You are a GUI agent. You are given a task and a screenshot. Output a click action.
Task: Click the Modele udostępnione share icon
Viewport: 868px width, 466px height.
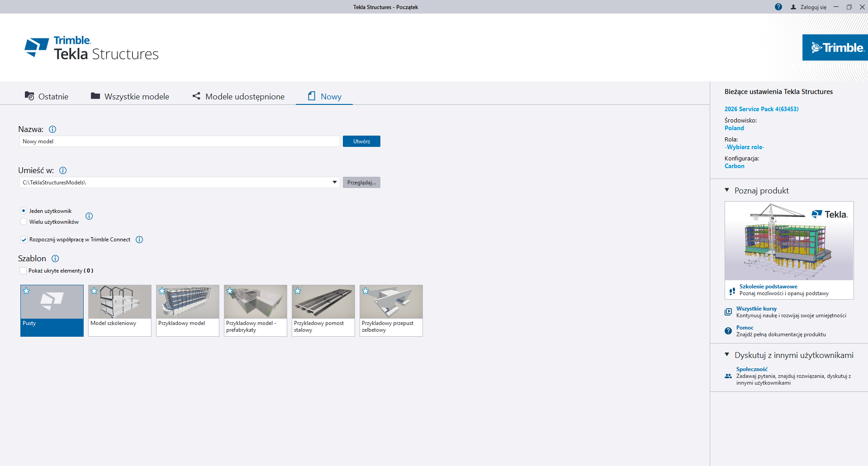(x=196, y=96)
